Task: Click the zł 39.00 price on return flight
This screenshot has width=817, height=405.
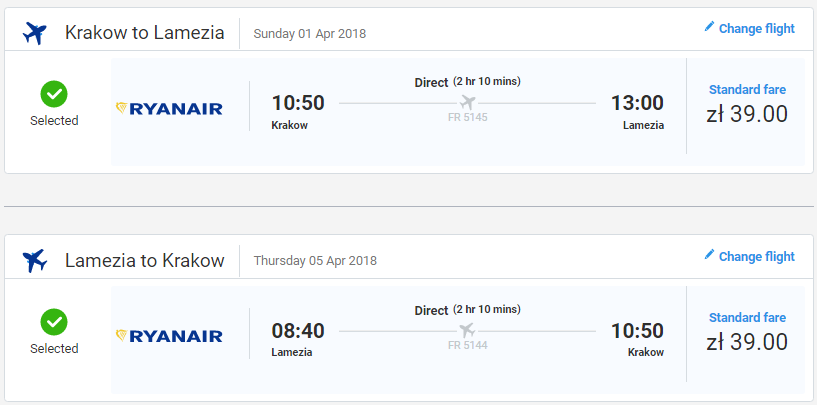Action: click(x=747, y=342)
